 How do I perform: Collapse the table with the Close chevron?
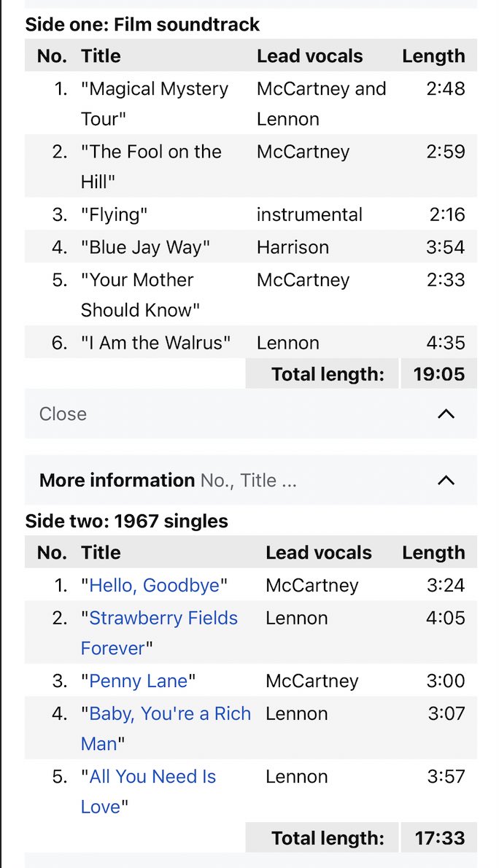[445, 414]
